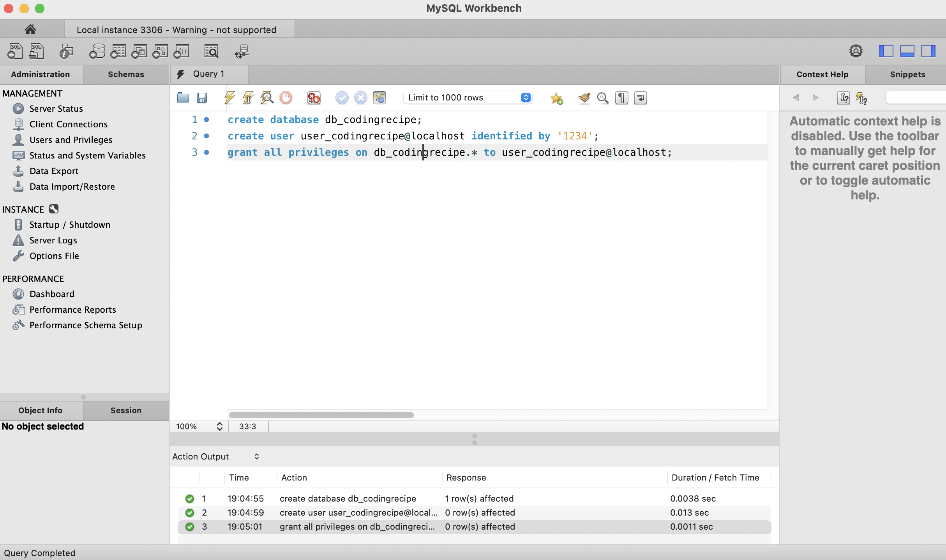The height and width of the screenshot is (560, 946).
Task: Toggle left sidebar panel visibility
Action: [886, 51]
